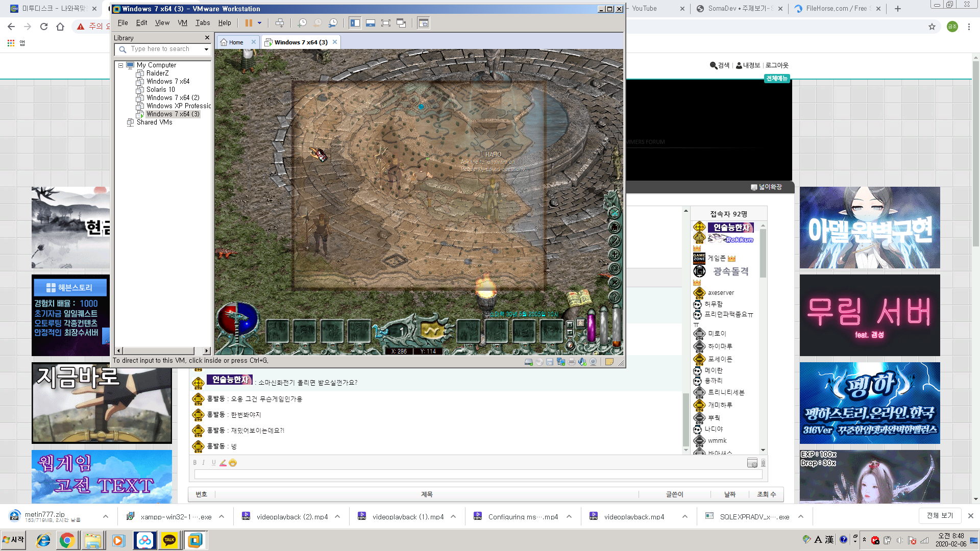
Task: Take a snapshot of the VM
Action: [302, 23]
